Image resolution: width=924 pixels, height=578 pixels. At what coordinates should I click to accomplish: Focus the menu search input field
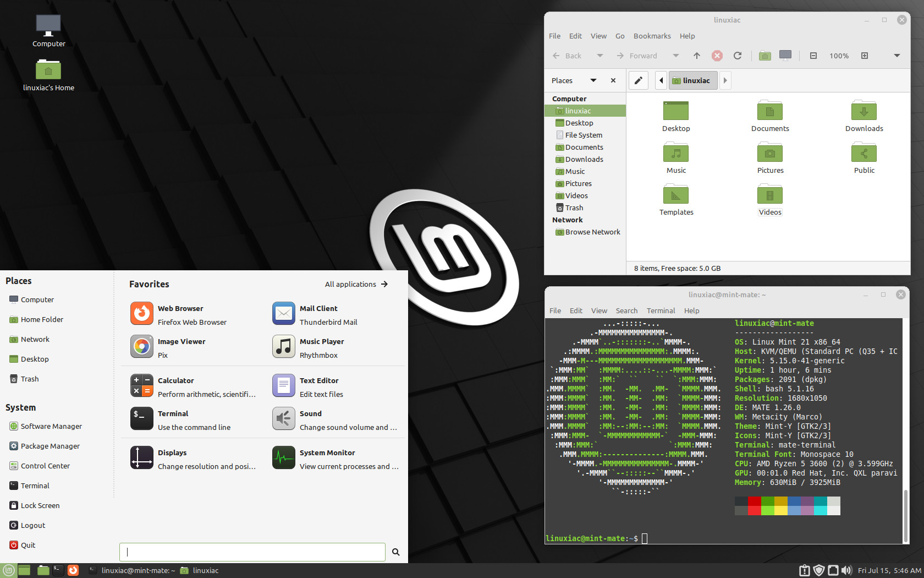pos(252,552)
